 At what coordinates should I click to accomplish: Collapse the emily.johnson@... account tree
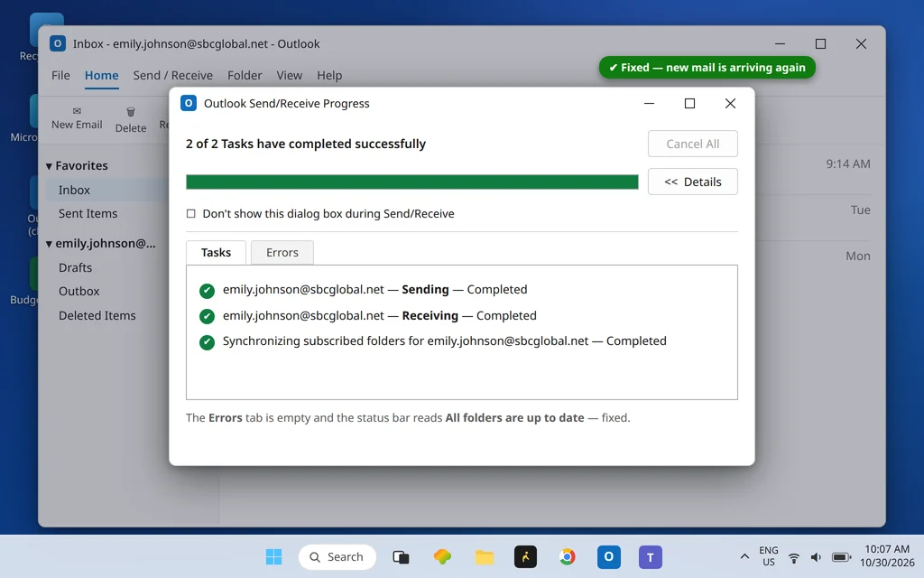(x=49, y=244)
